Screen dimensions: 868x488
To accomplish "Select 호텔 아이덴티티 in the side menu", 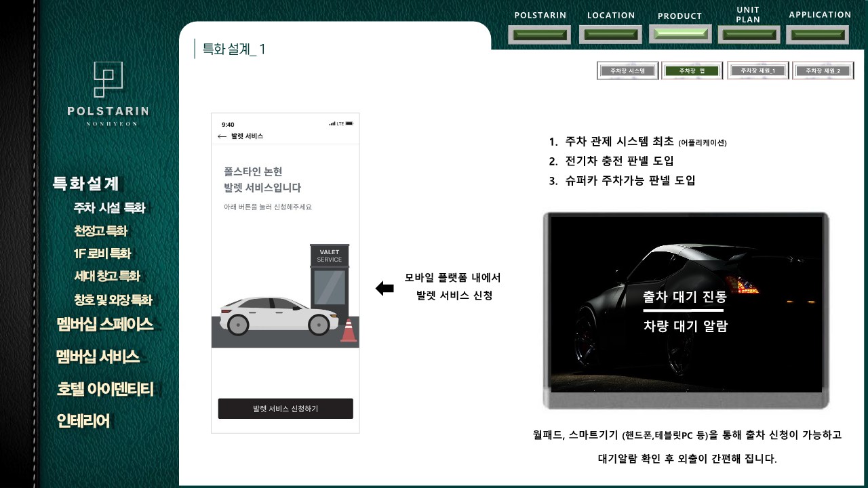I will click(105, 389).
